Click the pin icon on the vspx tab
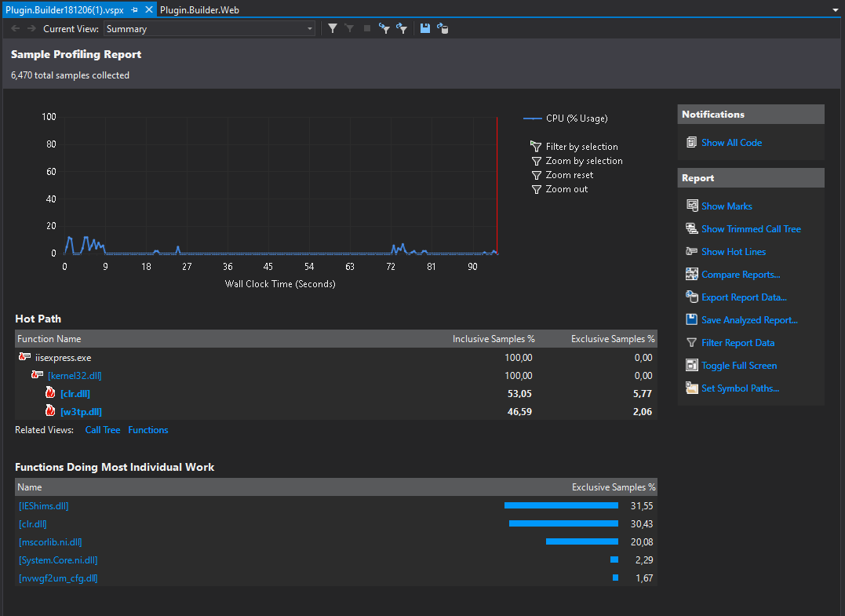The image size is (845, 616). click(x=133, y=9)
